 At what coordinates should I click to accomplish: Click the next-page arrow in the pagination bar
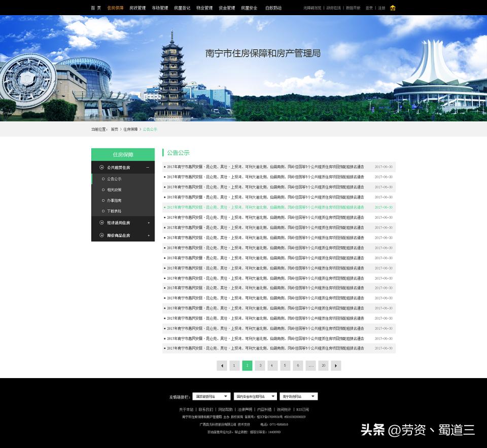(x=336, y=365)
